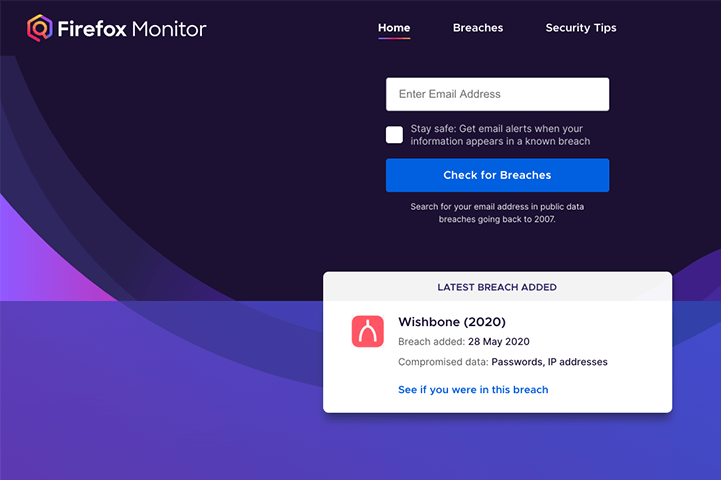The width and height of the screenshot is (721, 480).
Task: Open the Home navigation tab
Action: pyautogui.click(x=394, y=28)
